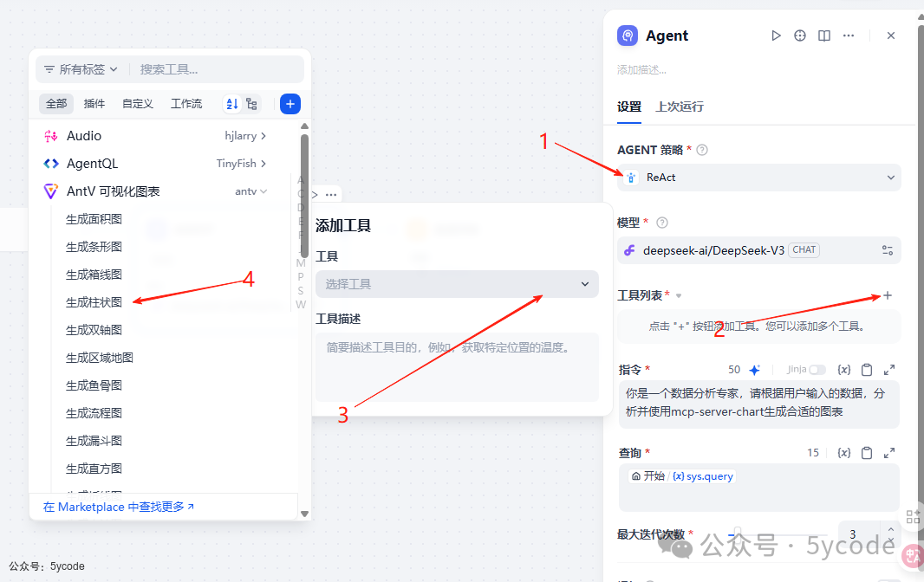Insert variable in 指令 field

pyautogui.click(x=844, y=370)
